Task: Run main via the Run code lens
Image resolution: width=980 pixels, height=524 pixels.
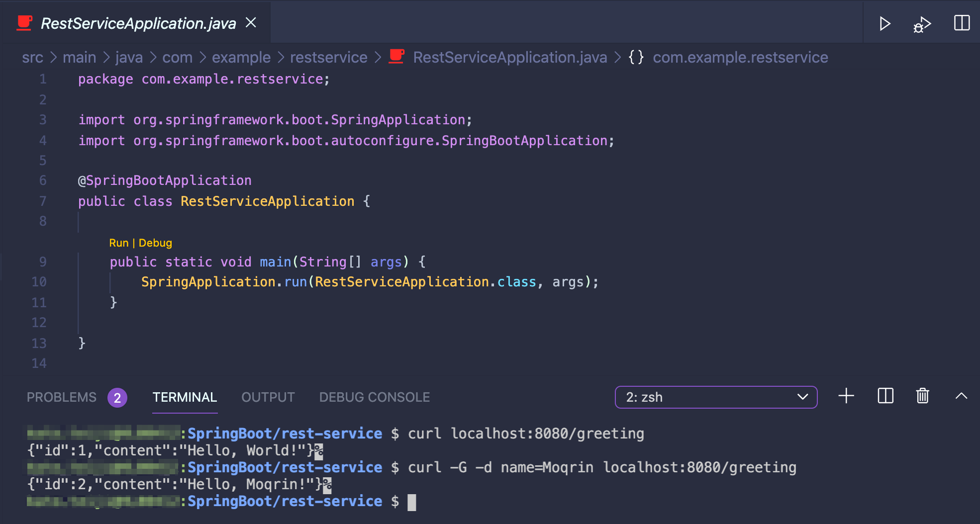Action: coord(118,243)
